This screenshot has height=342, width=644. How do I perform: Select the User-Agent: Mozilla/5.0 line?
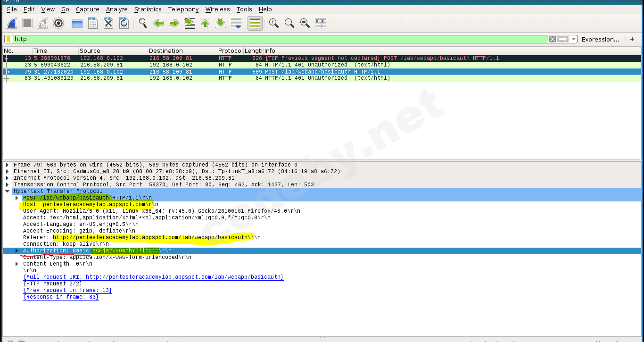pyautogui.click(x=161, y=211)
